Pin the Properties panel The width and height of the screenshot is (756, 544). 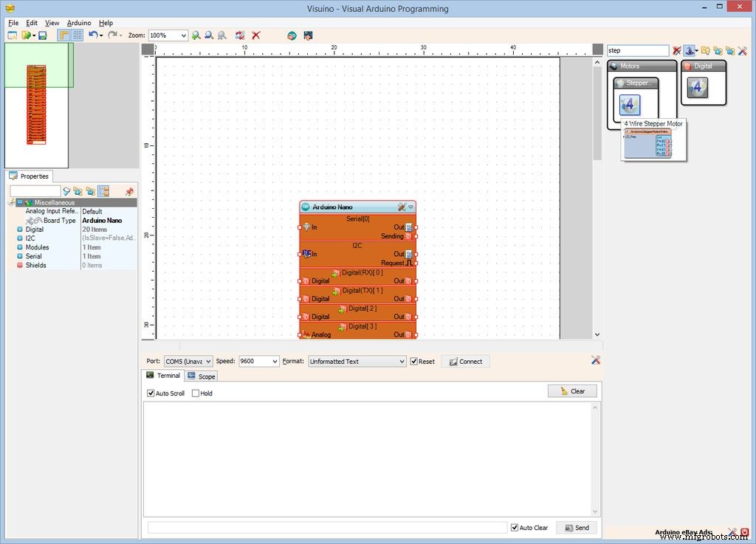coord(129,192)
